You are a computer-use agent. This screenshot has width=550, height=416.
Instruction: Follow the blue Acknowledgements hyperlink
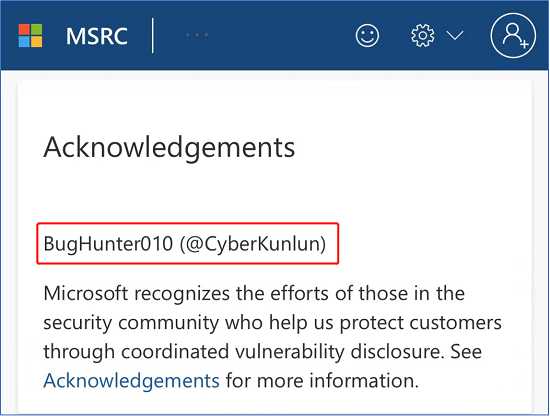(132, 381)
